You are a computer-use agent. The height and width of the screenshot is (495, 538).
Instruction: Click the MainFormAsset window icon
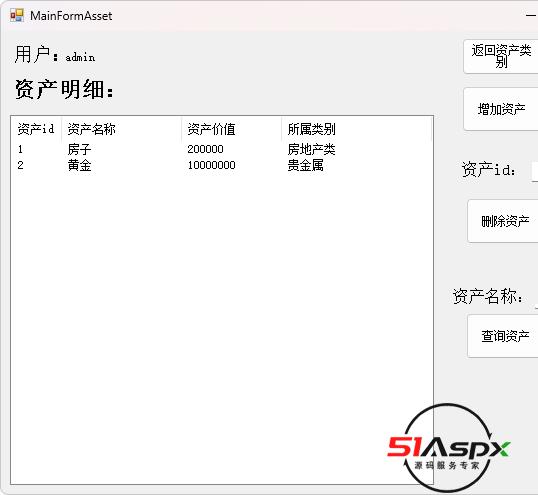[x=17, y=16]
